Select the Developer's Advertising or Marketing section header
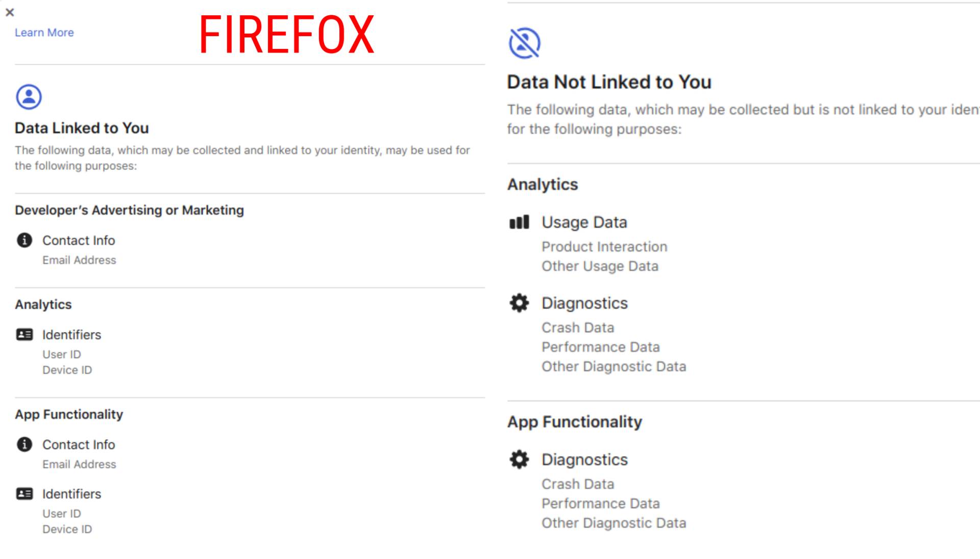This screenshot has height=559, width=980. 129,210
